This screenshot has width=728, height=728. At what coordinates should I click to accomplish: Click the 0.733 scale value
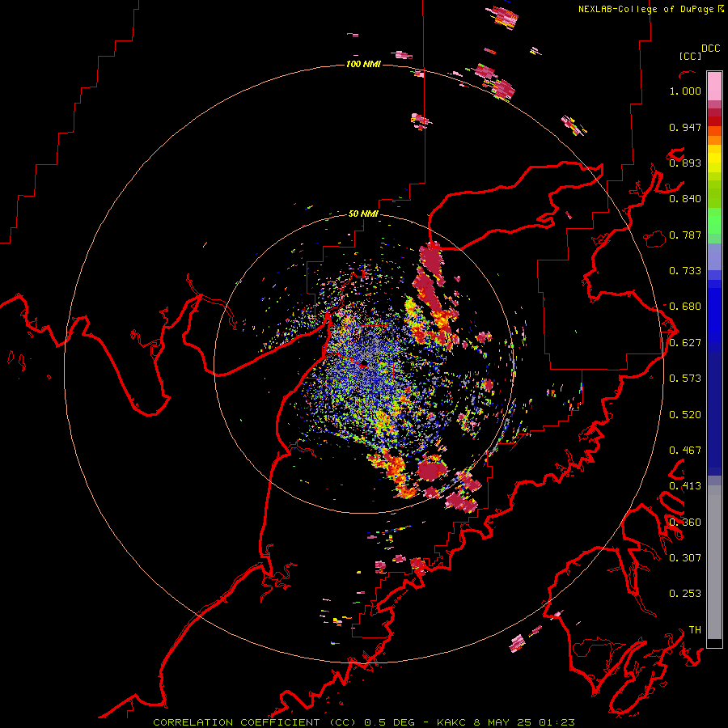coord(685,271)
